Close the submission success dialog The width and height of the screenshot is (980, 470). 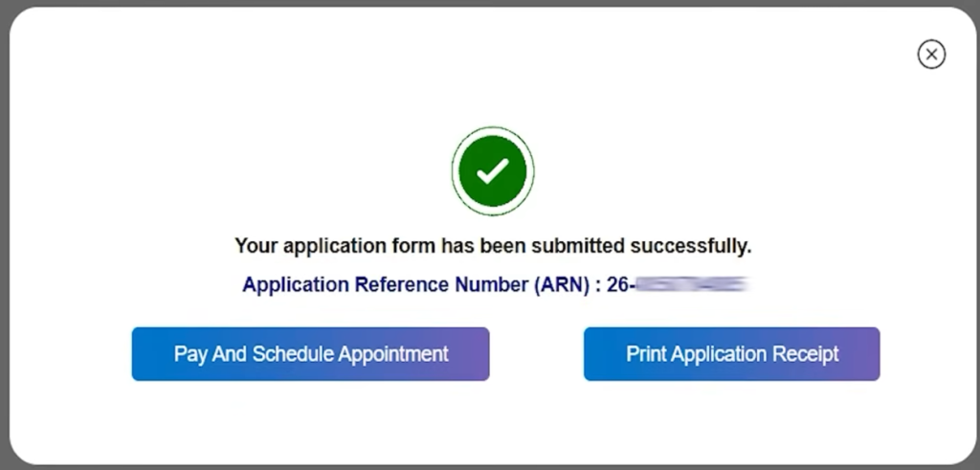pos(931,55)
